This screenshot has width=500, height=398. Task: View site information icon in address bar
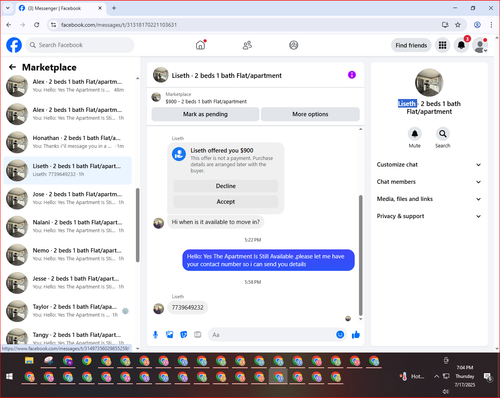[53, 25]
